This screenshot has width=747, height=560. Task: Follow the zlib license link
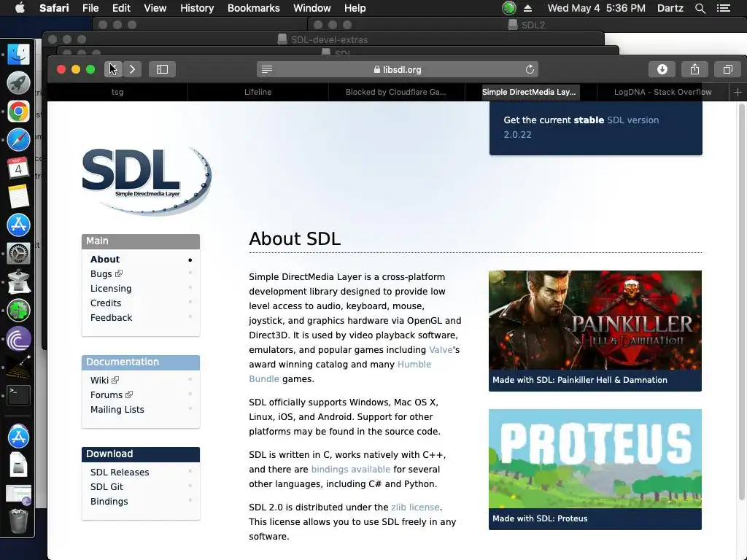coord(415,507)
